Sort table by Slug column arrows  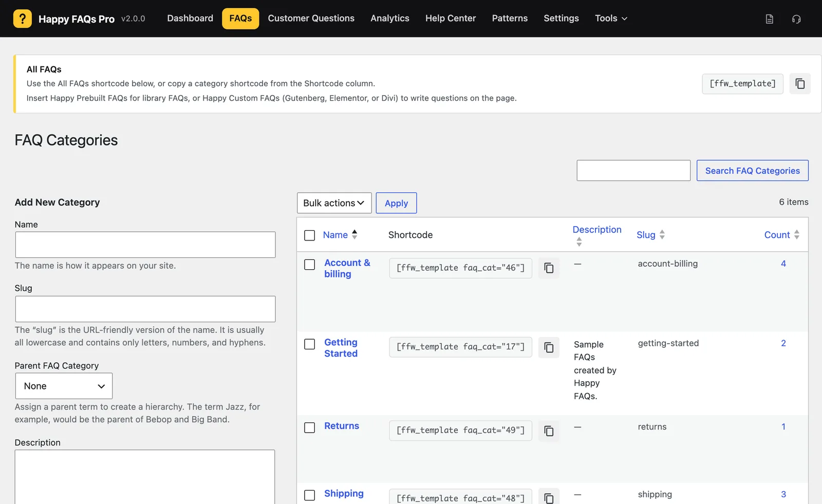click(662, 235)
